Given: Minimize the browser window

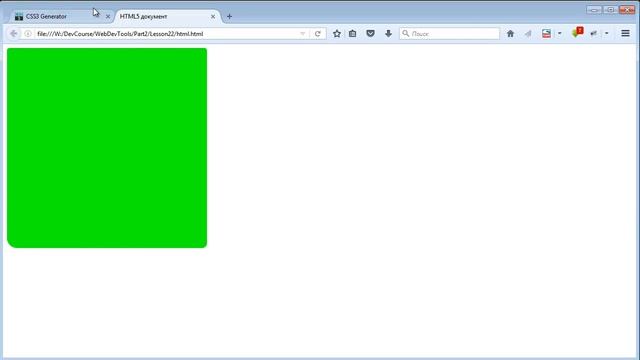Looking at the screenshot, I should point(594,9).
